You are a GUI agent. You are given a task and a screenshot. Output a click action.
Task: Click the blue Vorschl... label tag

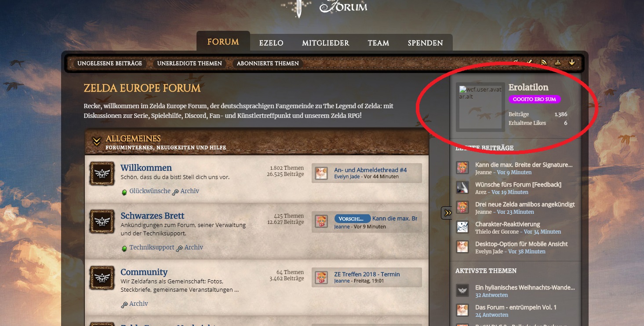click(352, 219)
